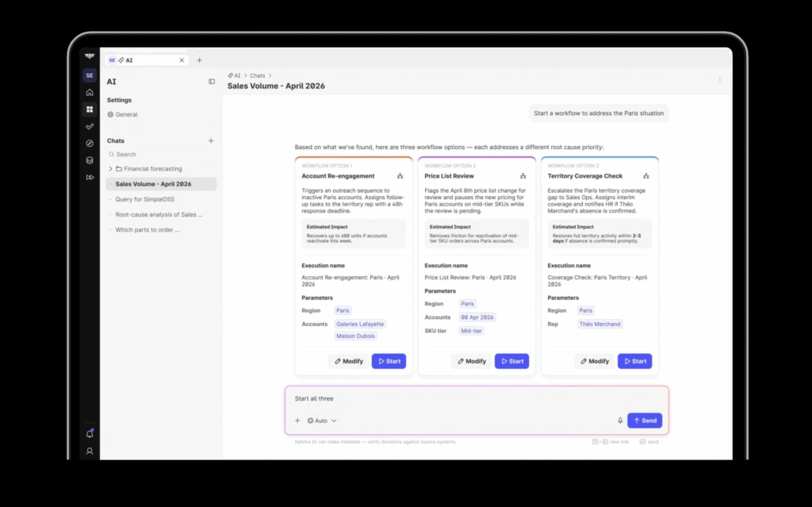View workflow diagram icon for Territory Coverage Check
This screenshot has width=812, height=507.
pos(645,175)
